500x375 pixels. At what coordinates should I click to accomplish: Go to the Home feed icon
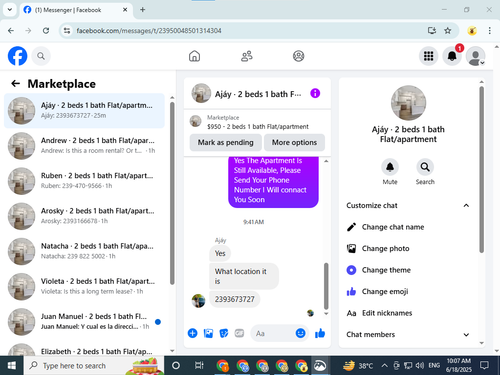194,56
